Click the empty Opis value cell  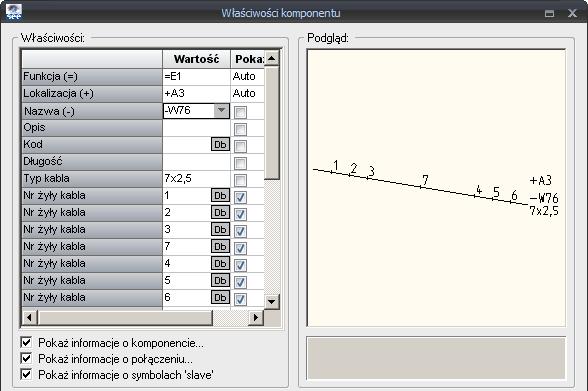tap(196, 128)
